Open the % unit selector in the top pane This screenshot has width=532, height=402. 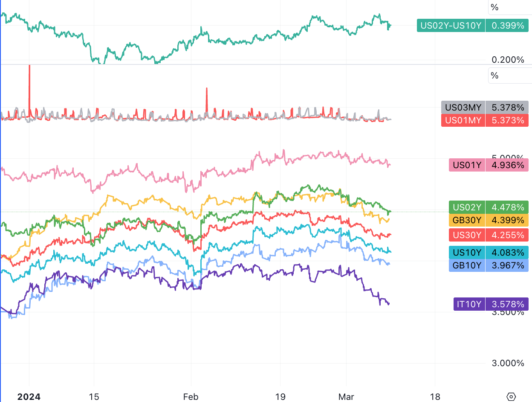point(494,7)
